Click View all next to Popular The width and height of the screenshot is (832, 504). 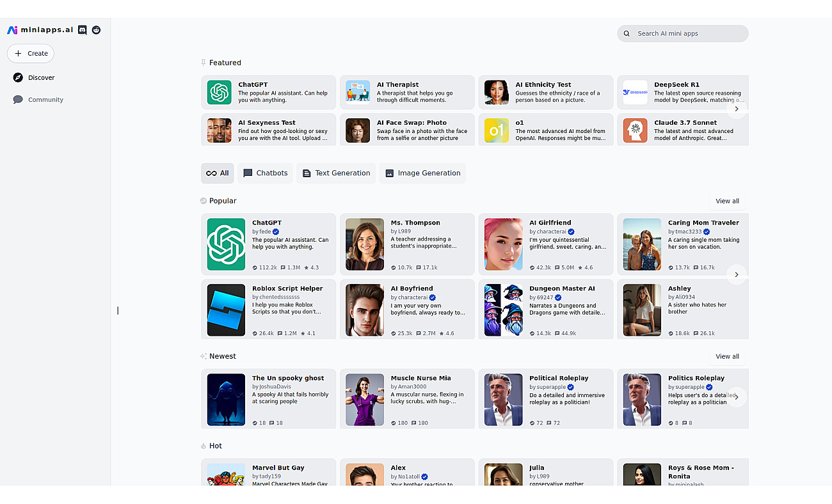click(727, 201)
